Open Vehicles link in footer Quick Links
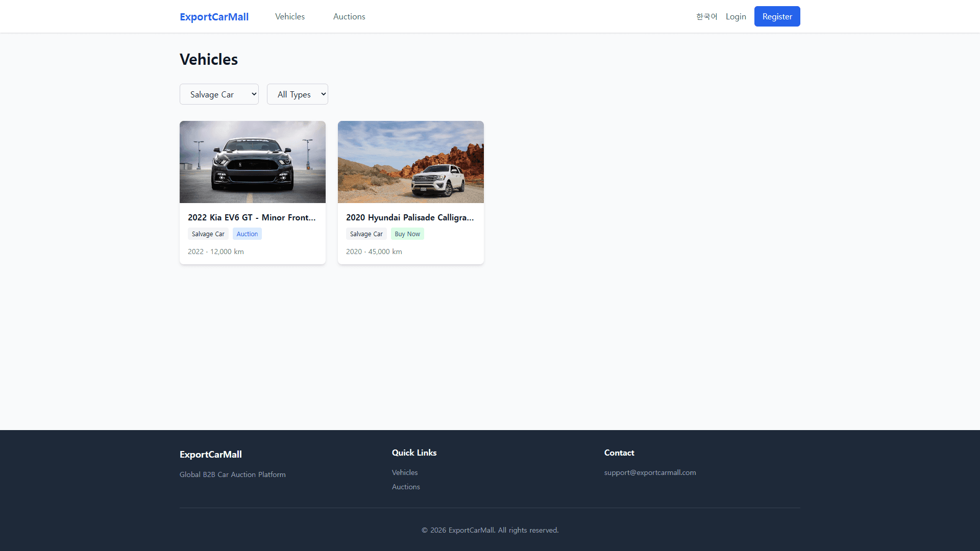The width and height of the screenshot is (980, 551). pyautogui.click(x=405, y=472)
